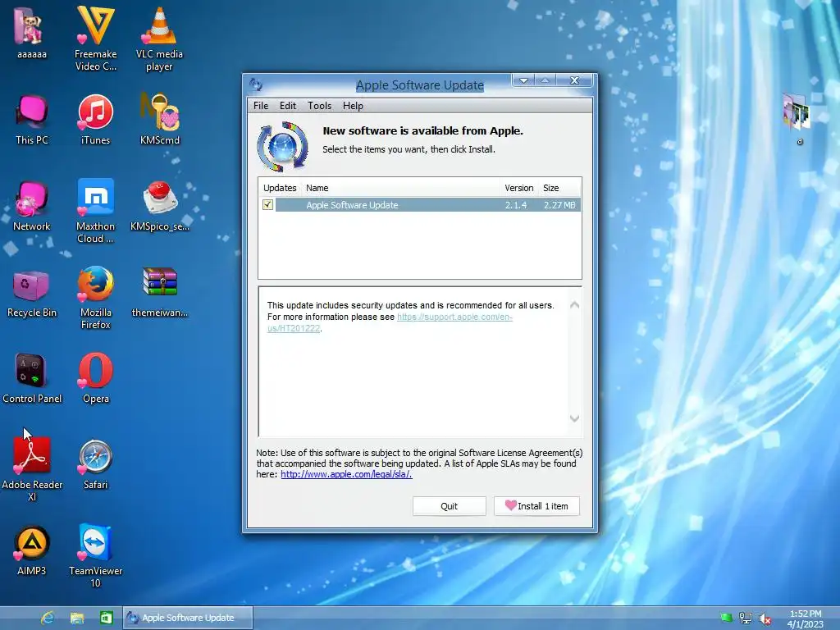Click the network tray icon
This screenshot has width=840, height=630.
pos(745,619)
